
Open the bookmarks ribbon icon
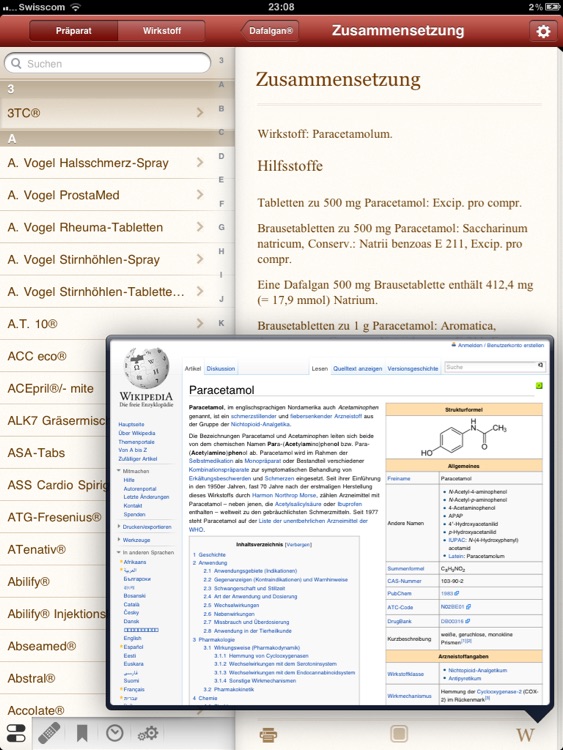(x=82, y=733)
